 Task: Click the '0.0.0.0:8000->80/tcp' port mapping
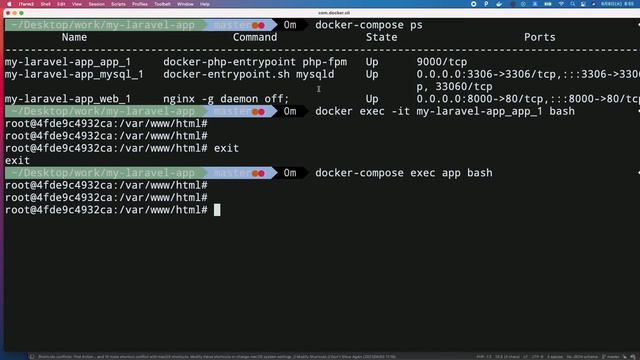(x=480, y=99)
